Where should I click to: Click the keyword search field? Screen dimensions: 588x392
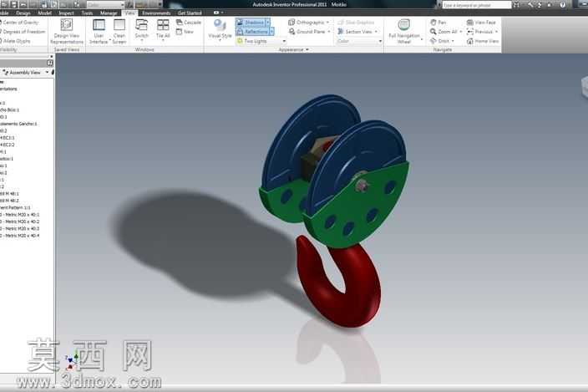(476, 5)
